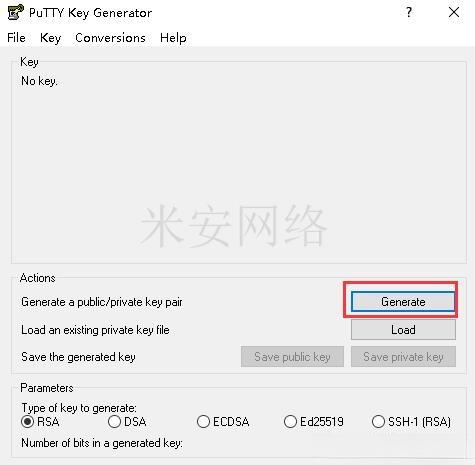The height and width of the screenshot is (465, 475).
Task: Click the 'Load an existing private key file' label
Action: (95, 330)
